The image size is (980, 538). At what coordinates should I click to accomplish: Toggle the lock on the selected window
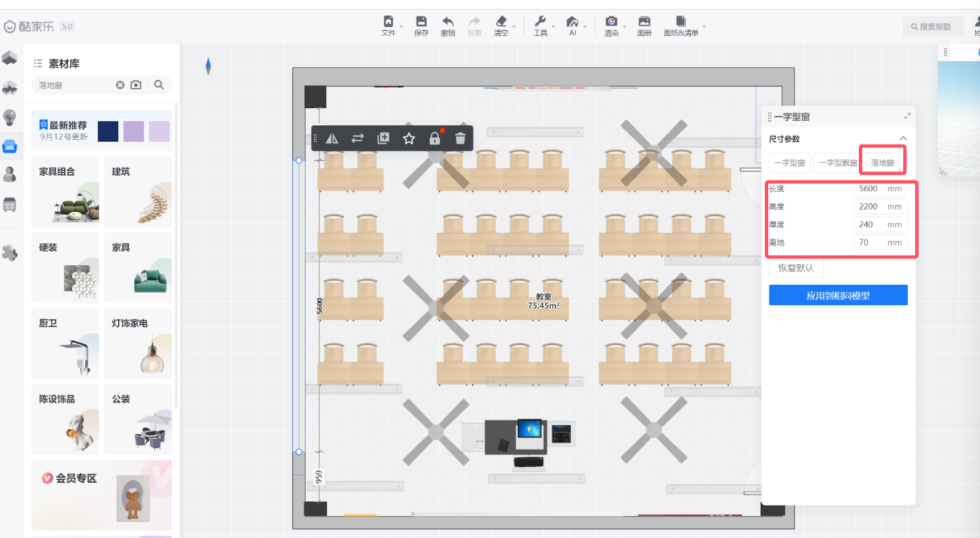(x=435, y=138)
